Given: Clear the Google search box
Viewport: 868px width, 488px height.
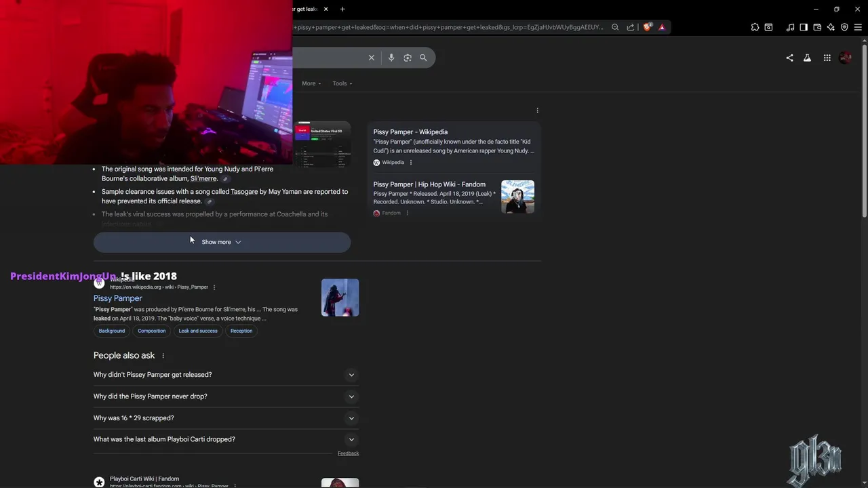Looking at the screenshot, I should point(372,58).
